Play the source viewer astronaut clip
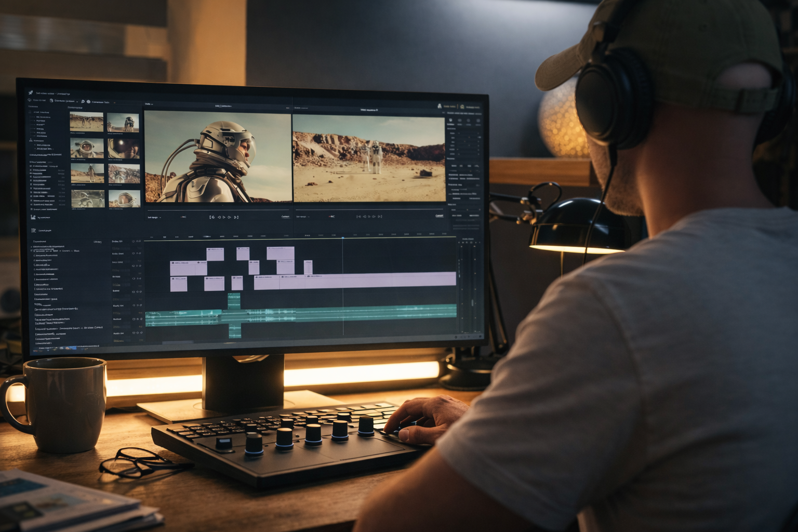 tap(224, 217)
